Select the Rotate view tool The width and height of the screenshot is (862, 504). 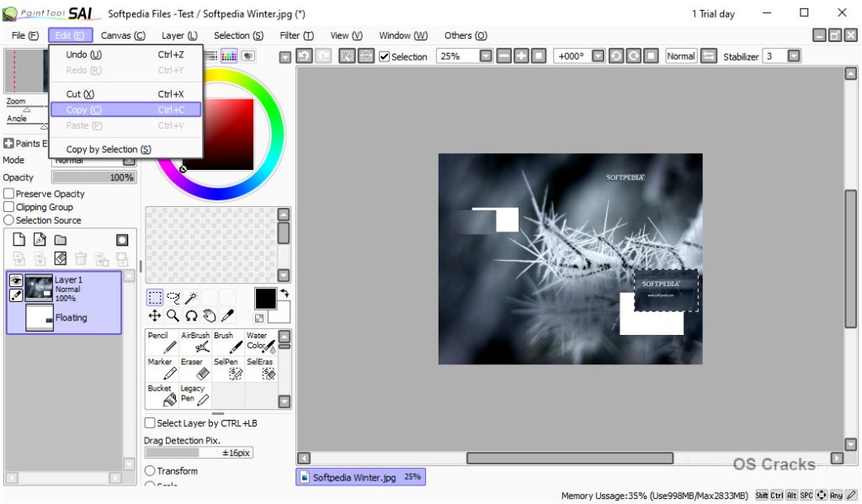[x=191, y=316]
